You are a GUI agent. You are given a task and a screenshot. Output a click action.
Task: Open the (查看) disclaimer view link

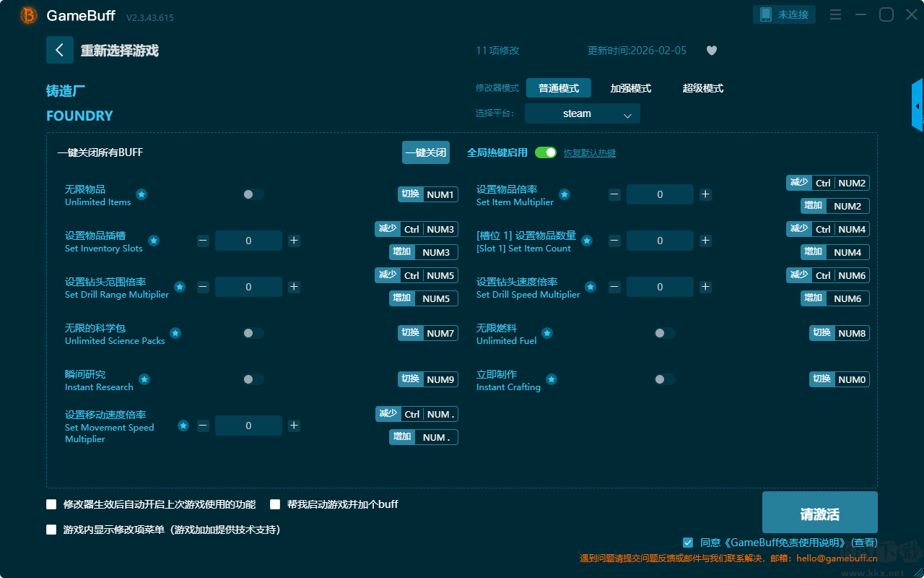point(864,543)
